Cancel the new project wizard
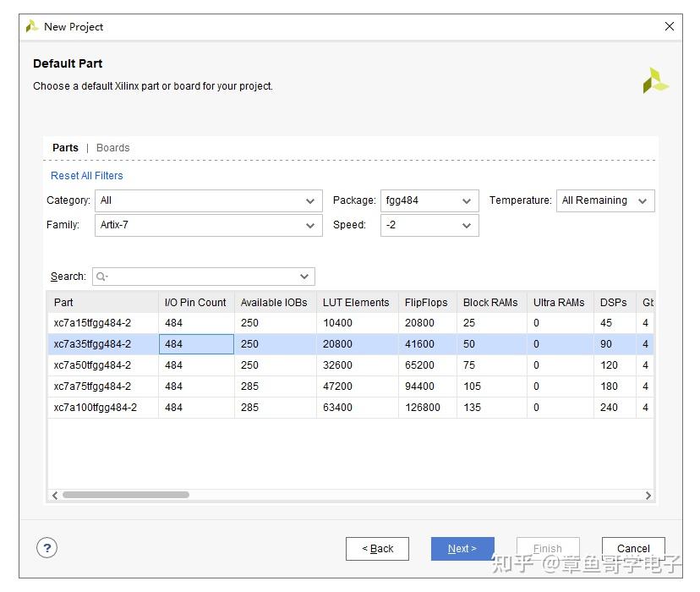Screen dimensions: 700x592 point(633,549)
